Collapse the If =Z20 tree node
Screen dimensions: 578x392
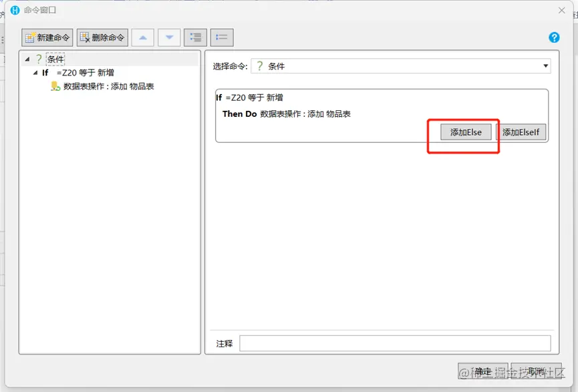[x=35, y=73]
